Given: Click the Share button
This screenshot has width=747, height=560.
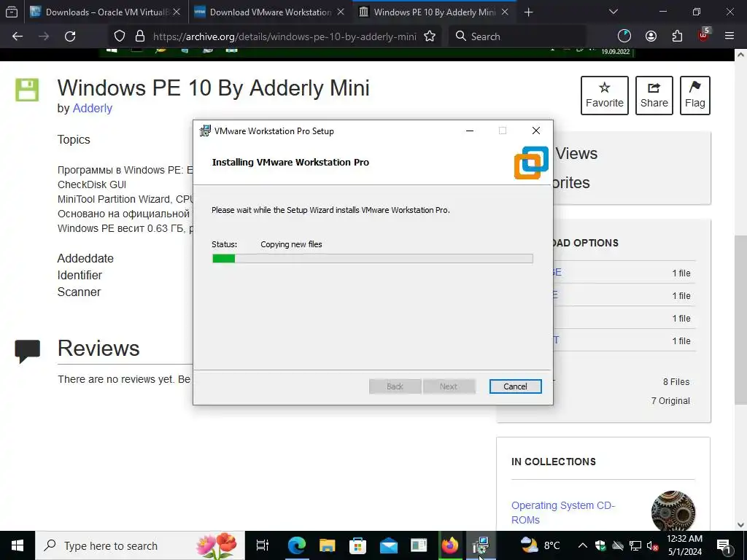Looking at the screenshot, I should point(654,96).
